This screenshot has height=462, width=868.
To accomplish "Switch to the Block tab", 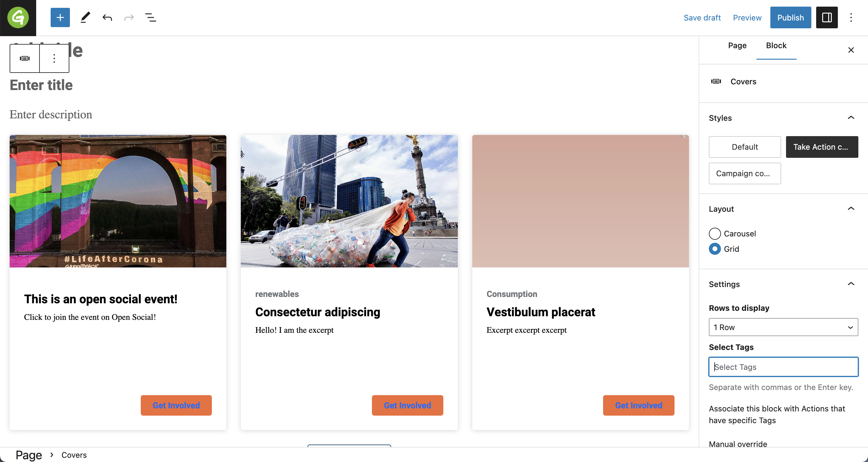I will [776, 45].
